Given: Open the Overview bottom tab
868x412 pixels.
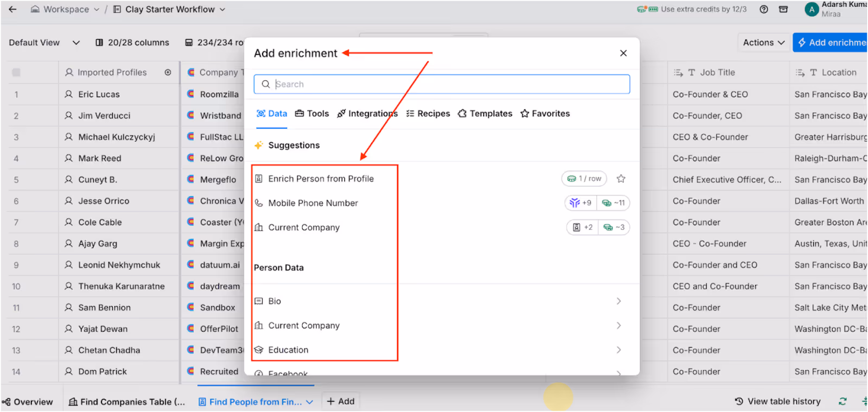Looking at the screenshot, I should pos(27,402).
